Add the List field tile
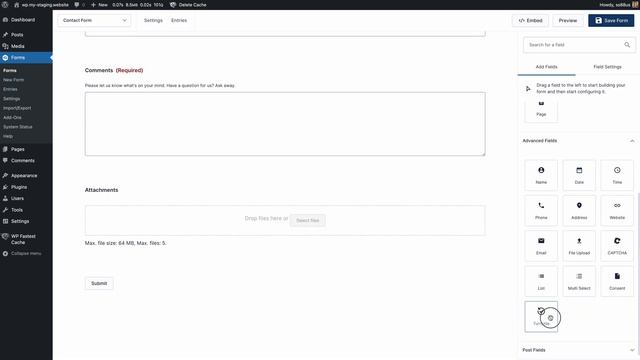Screen dimensions: 640x360 pos(541,281)
